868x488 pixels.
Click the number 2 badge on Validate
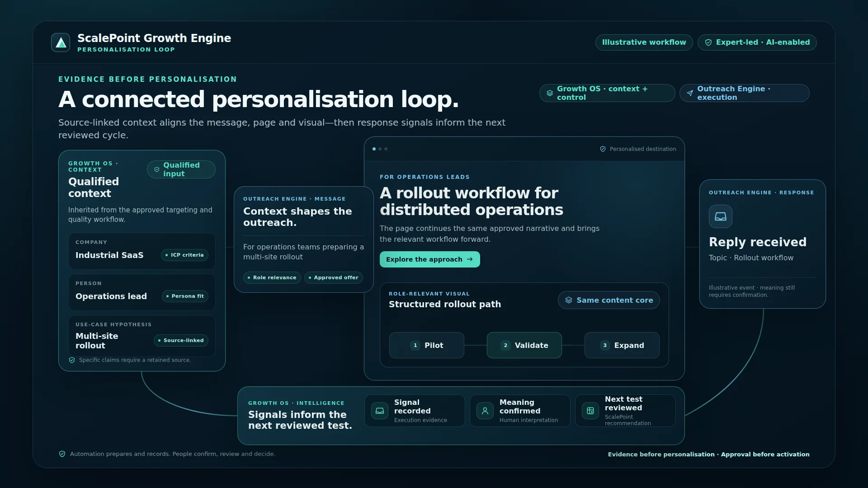click(505, 345)
